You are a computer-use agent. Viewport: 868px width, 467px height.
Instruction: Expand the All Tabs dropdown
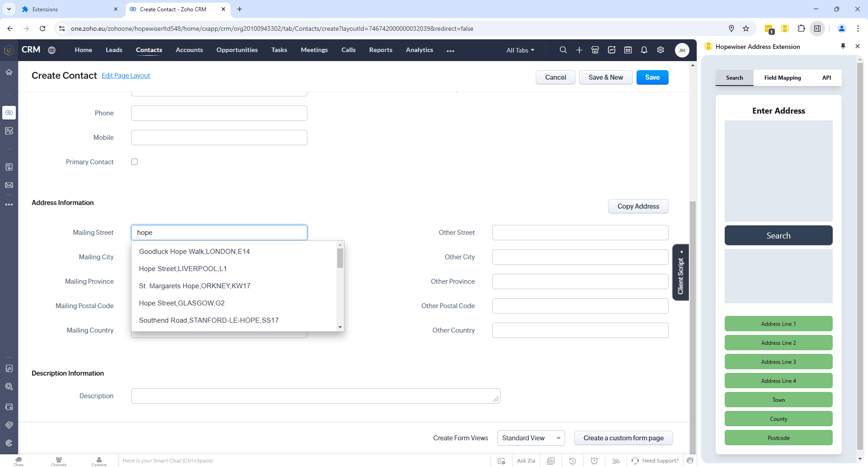pos(520,50)
